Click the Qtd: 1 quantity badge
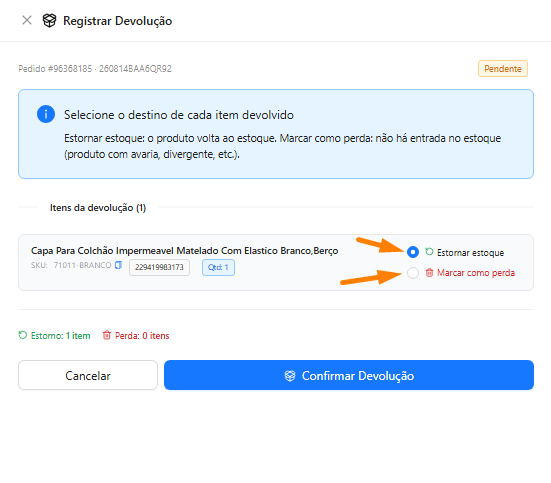 pyautogui.click(x=218, y=267)
